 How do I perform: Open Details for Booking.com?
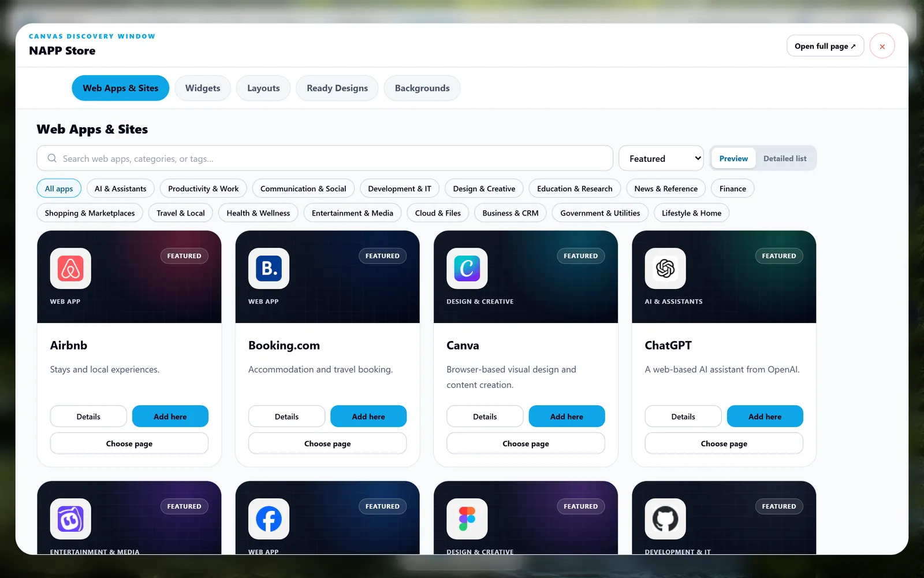[286, 416]
